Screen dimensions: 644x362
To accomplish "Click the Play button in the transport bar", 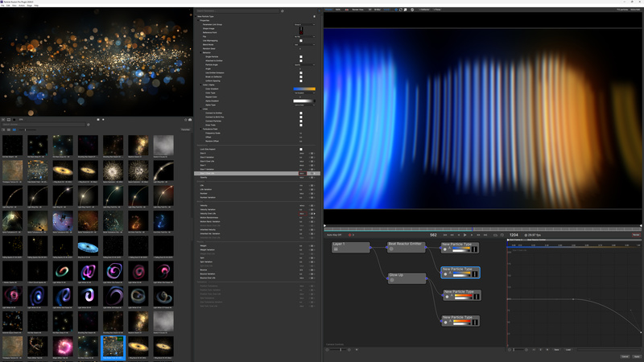I will 465,235.
